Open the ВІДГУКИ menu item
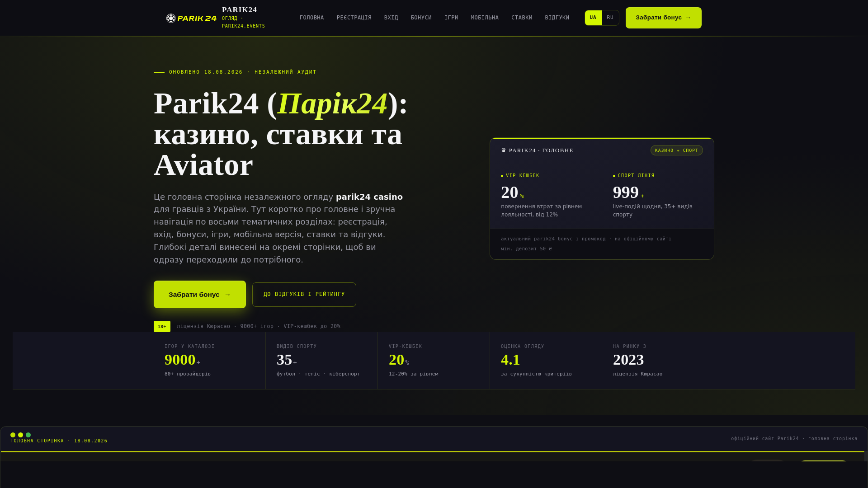 point(557,18)
